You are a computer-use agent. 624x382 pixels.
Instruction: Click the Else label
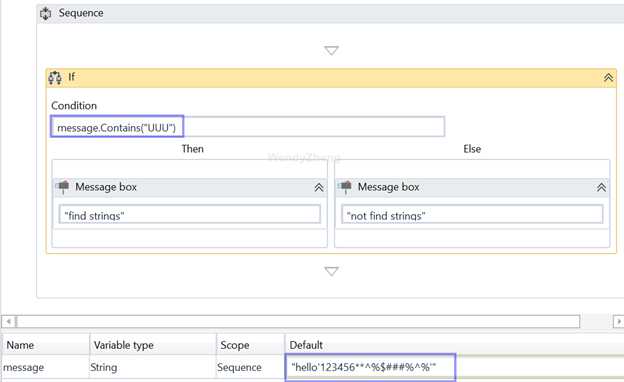pyautogui.click(x=472, y=149)
